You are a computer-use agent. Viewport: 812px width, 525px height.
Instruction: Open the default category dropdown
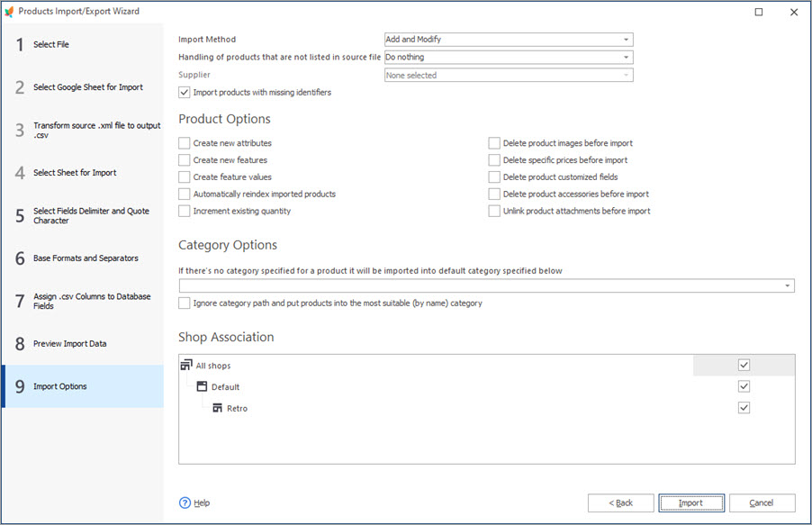(487, 285)
